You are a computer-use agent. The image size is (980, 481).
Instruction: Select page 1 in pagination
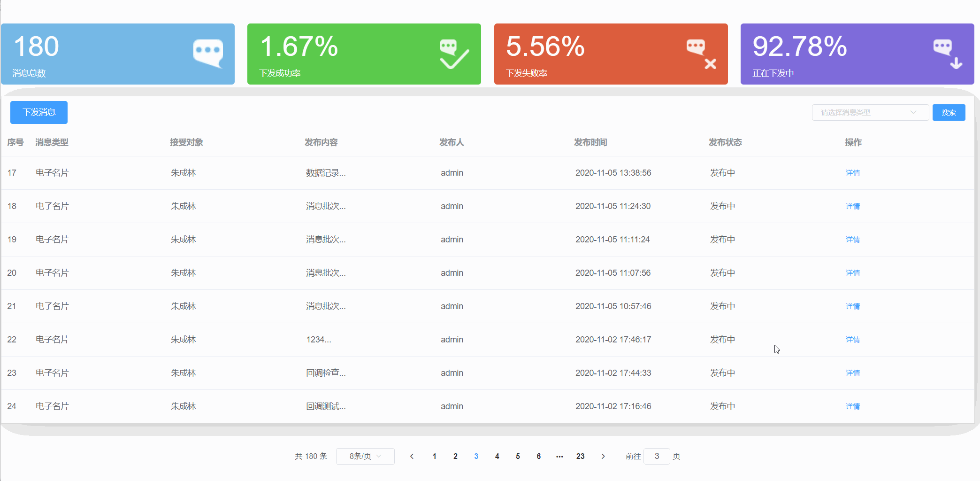tap(434, 456)
